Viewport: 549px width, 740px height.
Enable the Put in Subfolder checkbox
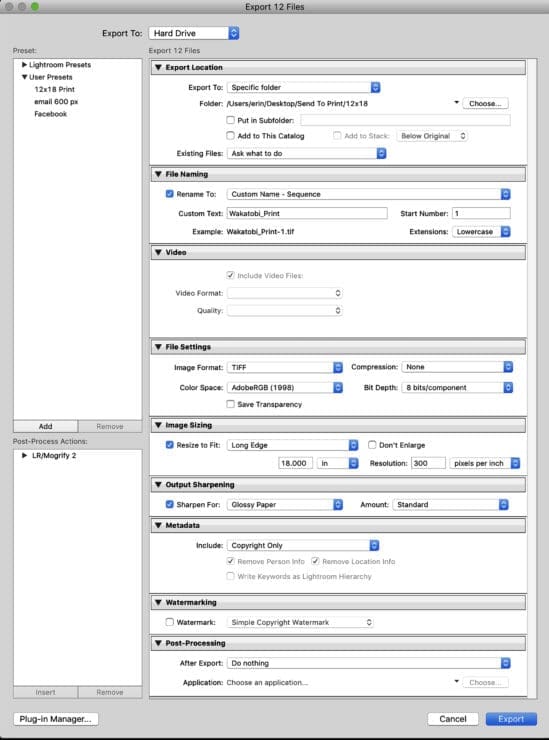[x=230, y=120]
